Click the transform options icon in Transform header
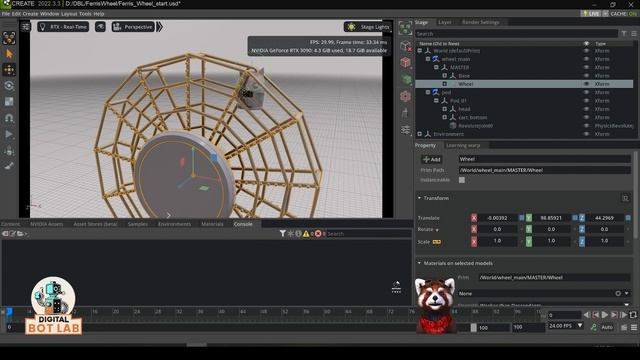 tap(625, 198)
